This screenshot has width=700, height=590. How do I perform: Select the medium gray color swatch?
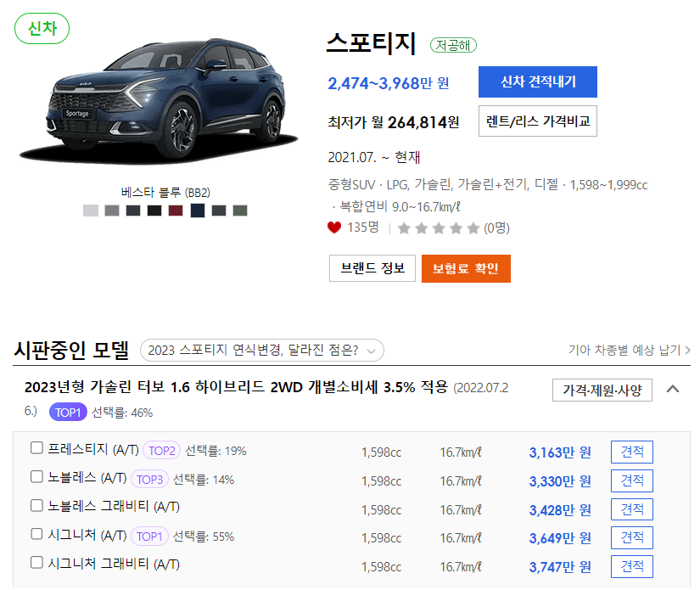coord(112,211)
